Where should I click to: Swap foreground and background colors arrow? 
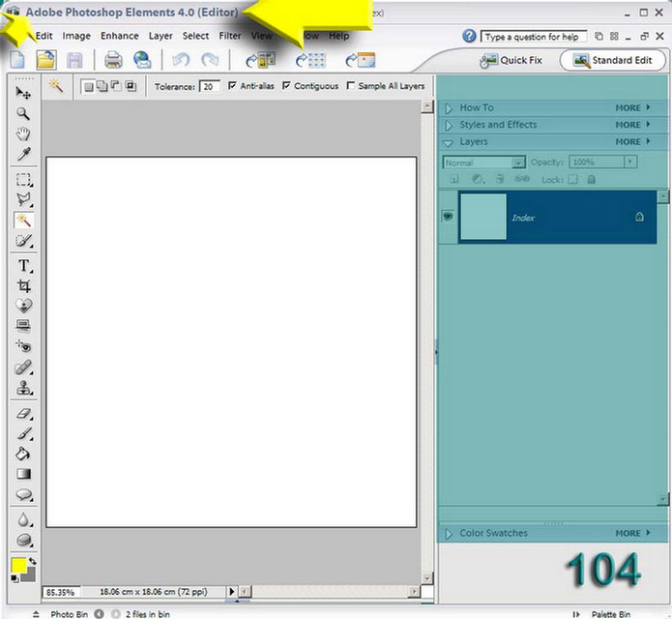(33, 561)
